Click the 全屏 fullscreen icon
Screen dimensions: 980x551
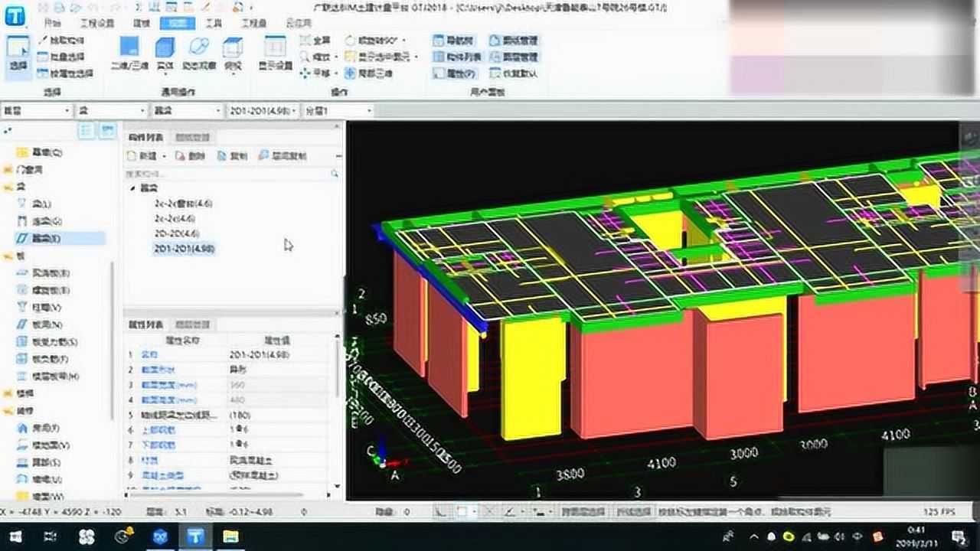pos(315,40)
